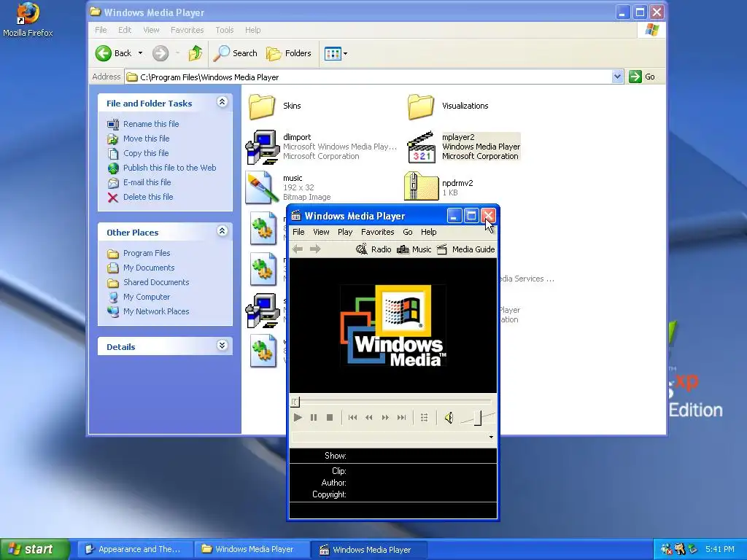Click Delete this file link

[148, 197]
